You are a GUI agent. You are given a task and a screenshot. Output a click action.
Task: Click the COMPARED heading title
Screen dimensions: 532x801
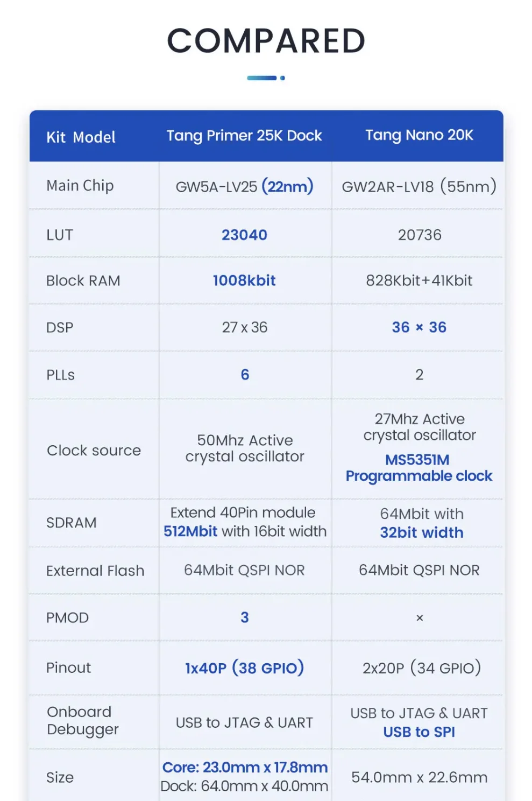click(x=266, y=41)
